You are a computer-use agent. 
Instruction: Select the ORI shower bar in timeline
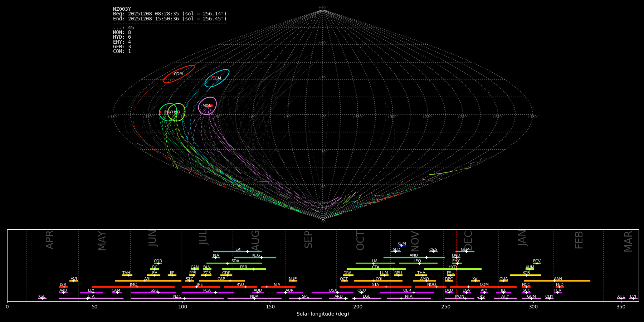378,281
